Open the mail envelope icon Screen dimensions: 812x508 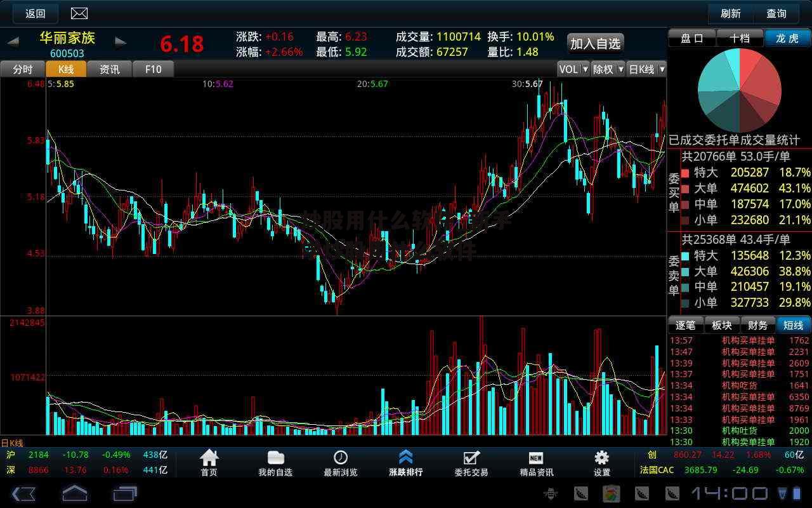pos(79,13)
